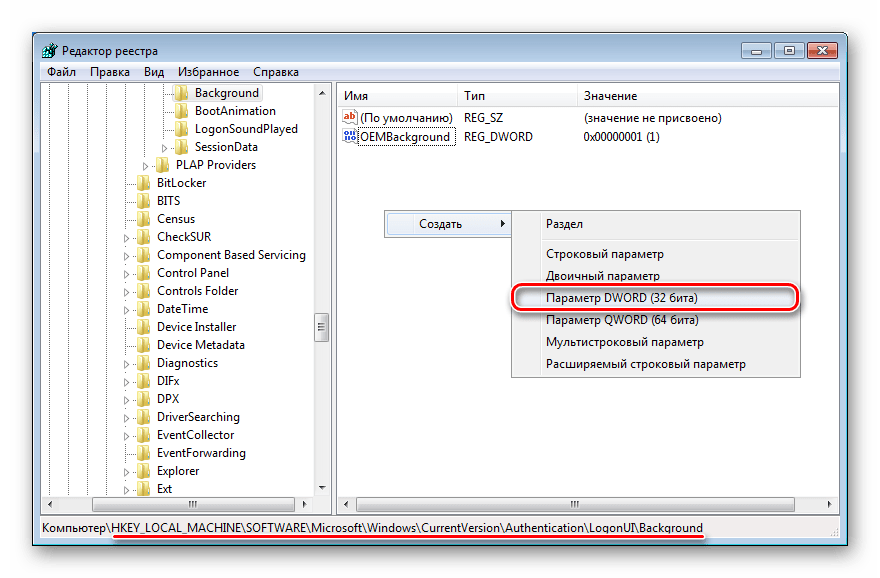
Task: Click the 0x00000001 (1) value data
Action: coord(621,137)
